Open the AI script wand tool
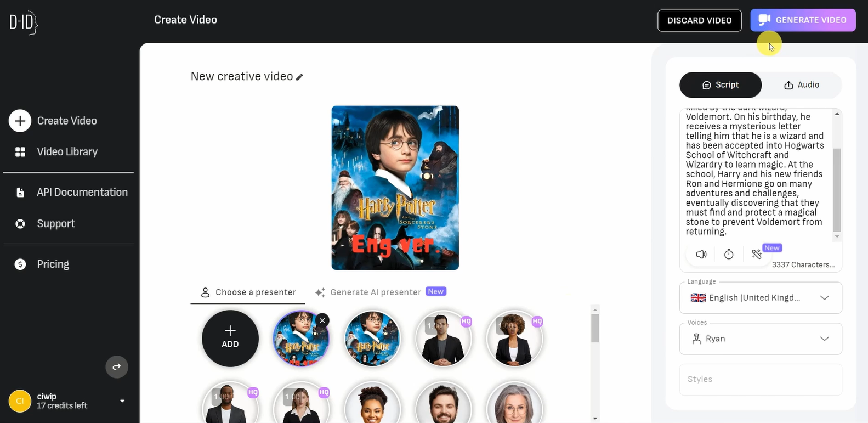This screenshot has height=423, width=868. [x=757, y=254]
